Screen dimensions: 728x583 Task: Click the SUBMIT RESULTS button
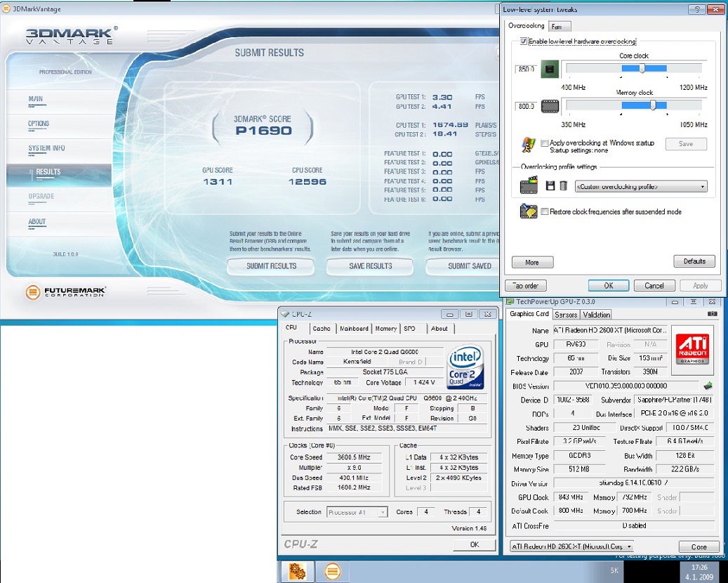271,266
